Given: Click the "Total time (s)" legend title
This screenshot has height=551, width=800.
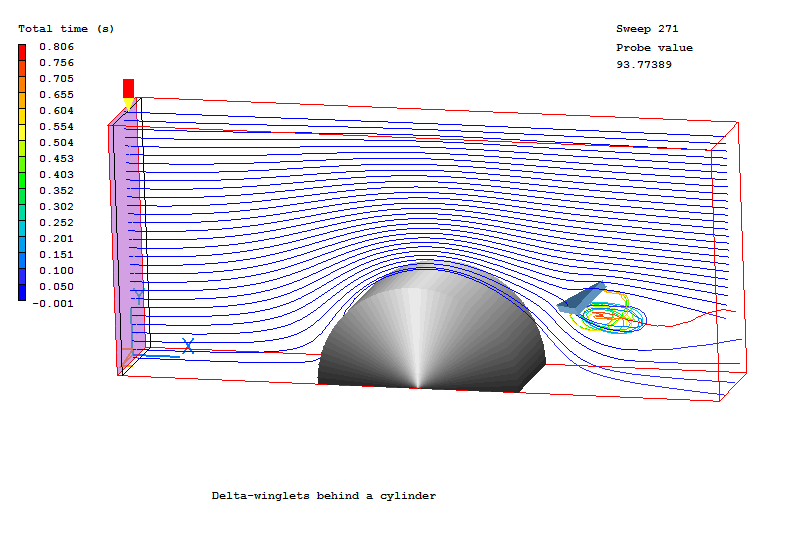Looking at the screenshot, I should (66, 29).
